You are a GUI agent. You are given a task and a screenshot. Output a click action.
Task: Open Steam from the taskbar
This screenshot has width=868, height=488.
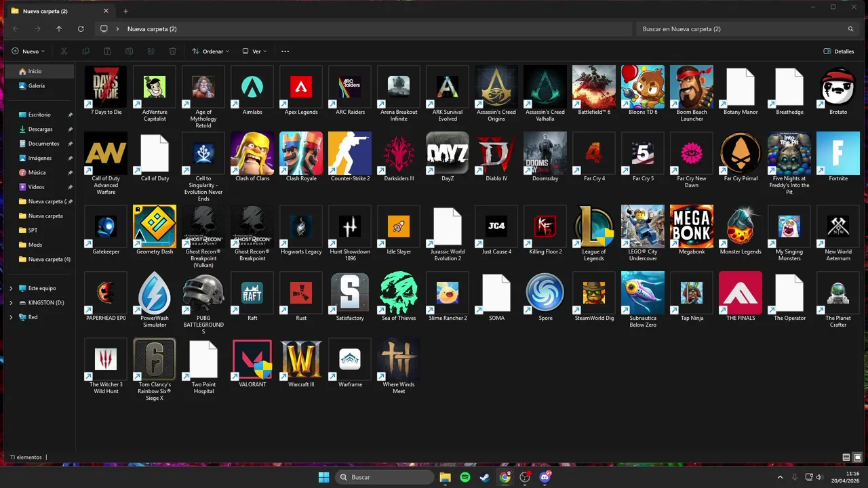485,477
